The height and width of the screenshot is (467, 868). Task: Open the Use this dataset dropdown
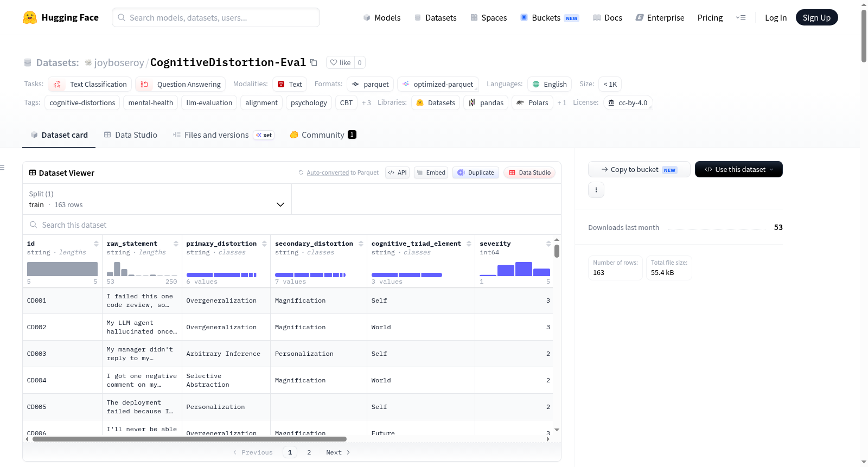click(739, 169)
